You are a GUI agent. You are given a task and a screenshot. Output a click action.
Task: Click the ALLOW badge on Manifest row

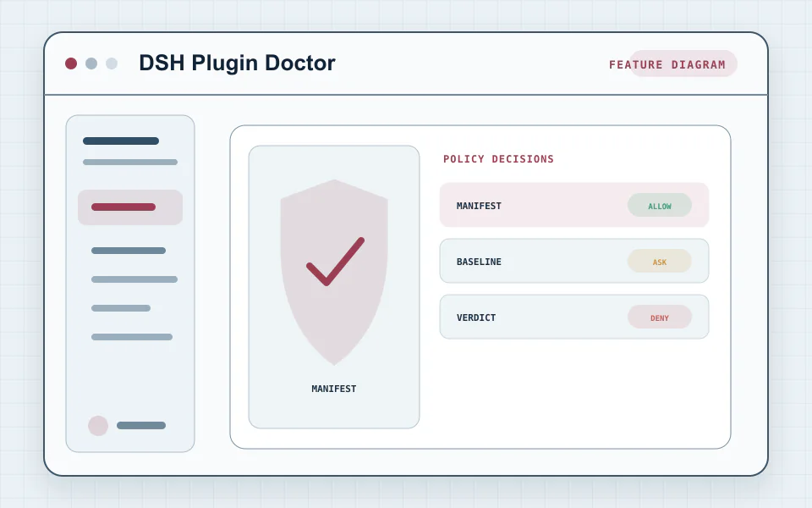(x=659, y=206)
